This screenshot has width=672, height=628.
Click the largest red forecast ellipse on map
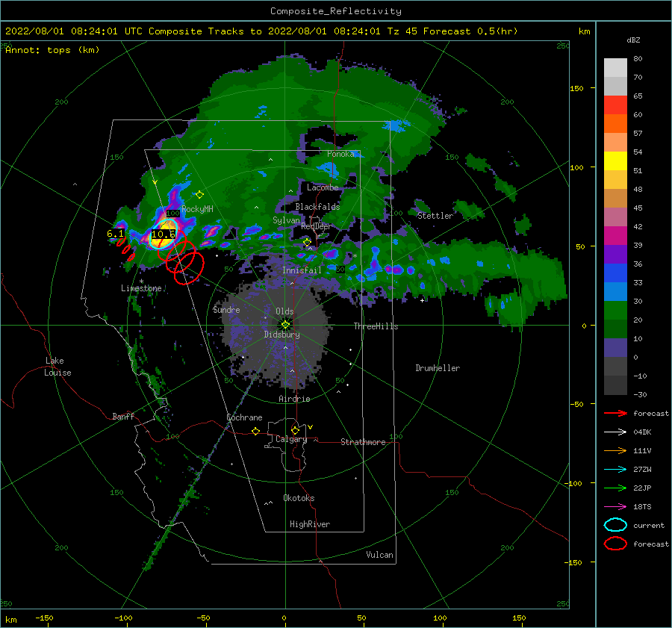[x=189, y=268]
